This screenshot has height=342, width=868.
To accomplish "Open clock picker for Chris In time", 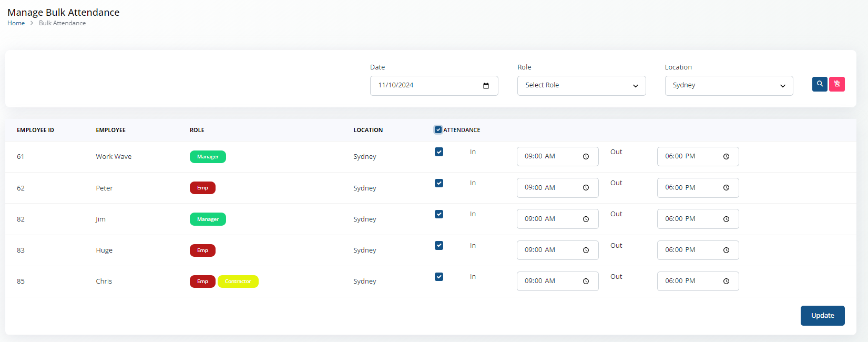I will tap(586, 281).
